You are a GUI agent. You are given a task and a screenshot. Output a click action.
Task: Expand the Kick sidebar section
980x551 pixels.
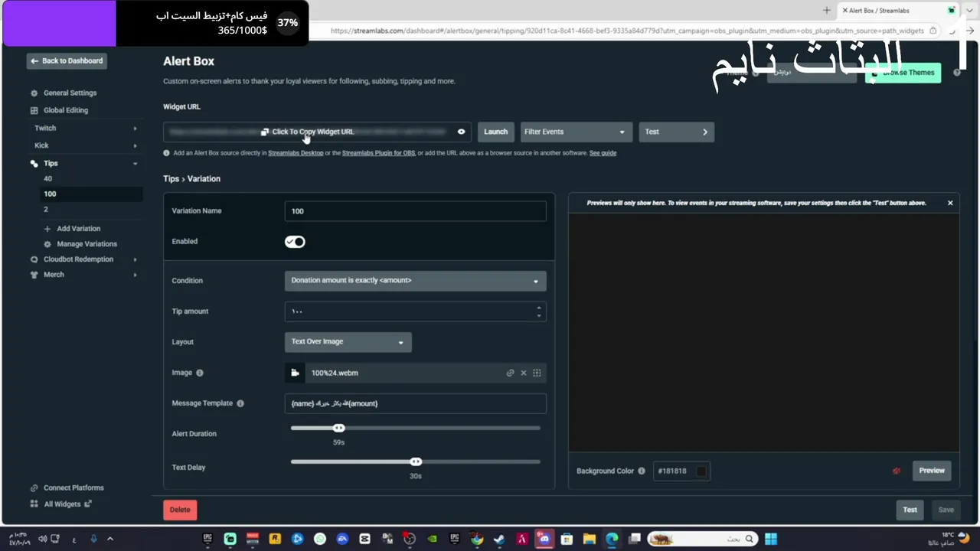pos(135,145)
